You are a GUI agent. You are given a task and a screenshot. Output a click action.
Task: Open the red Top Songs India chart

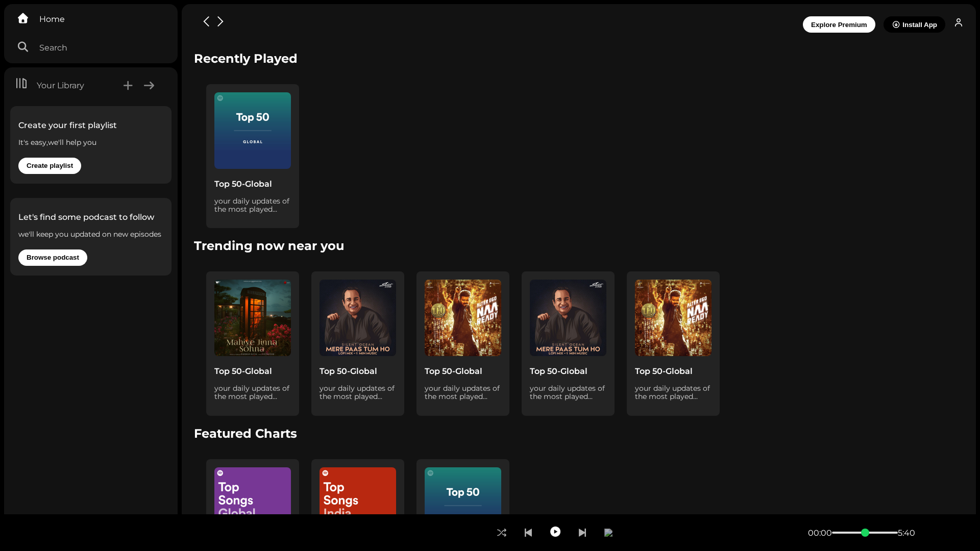(358, 491)
